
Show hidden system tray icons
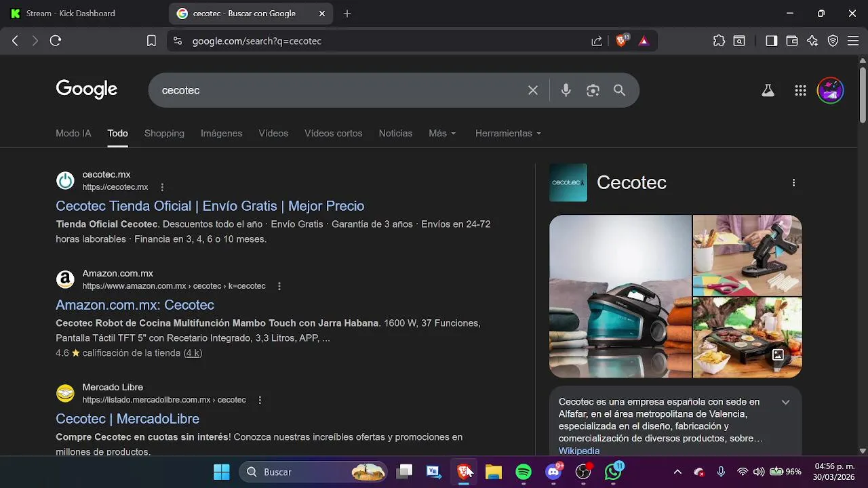(677, 472)
